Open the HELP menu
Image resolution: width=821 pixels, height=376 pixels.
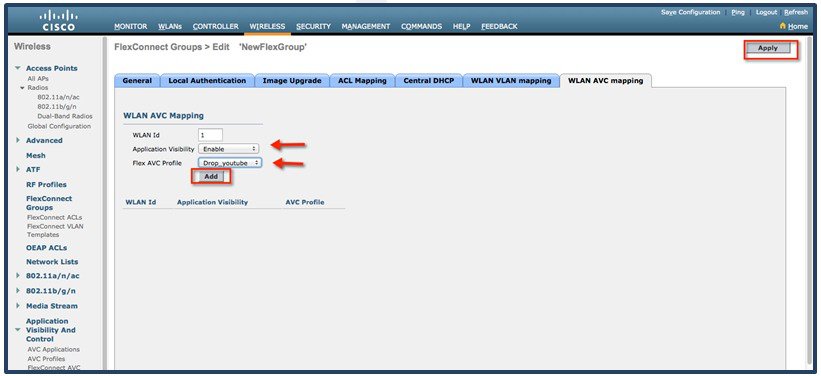[x=461, y=26]
